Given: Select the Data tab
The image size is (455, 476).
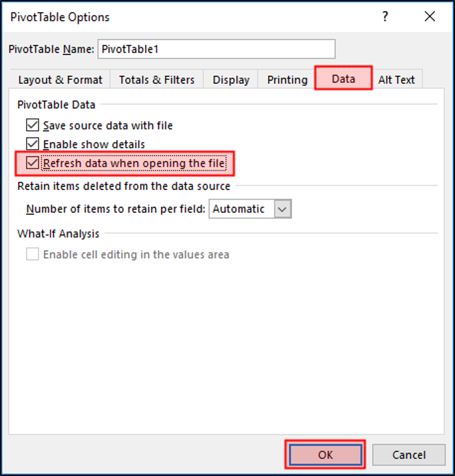Looking at the screenshot, I should click(x=343, y=78).
